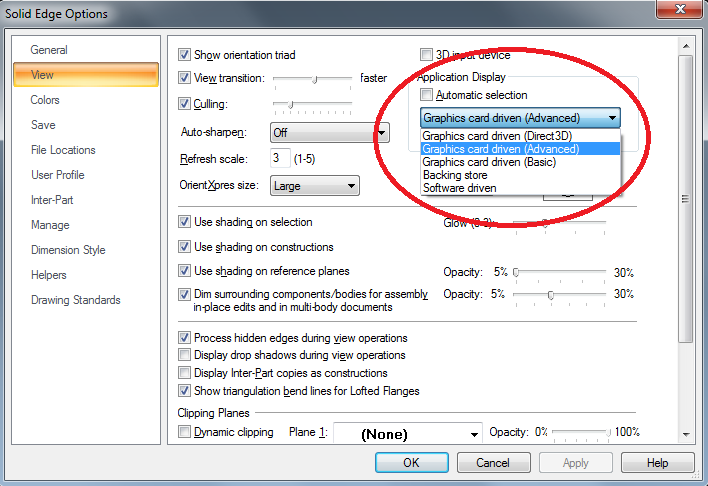Open the Manage options page
708x486 pixels.
[50, 225]
